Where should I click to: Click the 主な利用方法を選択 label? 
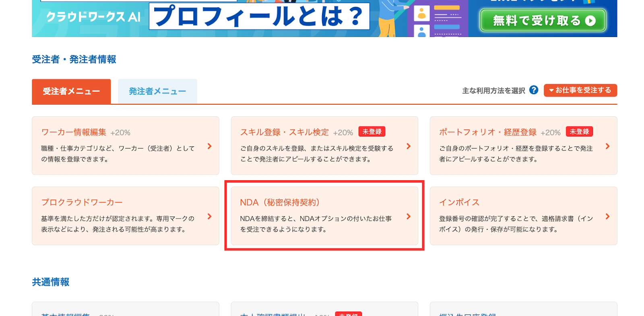pyautogui.click(x=493, y=91)
